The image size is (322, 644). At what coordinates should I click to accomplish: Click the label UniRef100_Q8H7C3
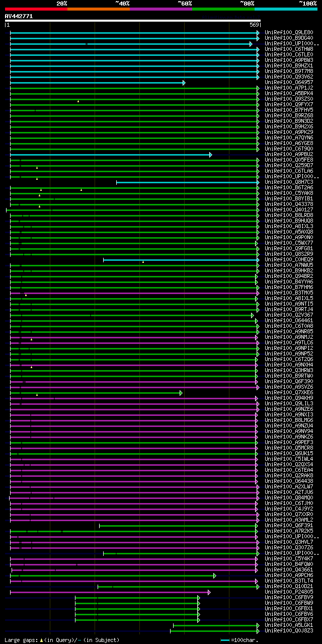[x=289, y=182]
